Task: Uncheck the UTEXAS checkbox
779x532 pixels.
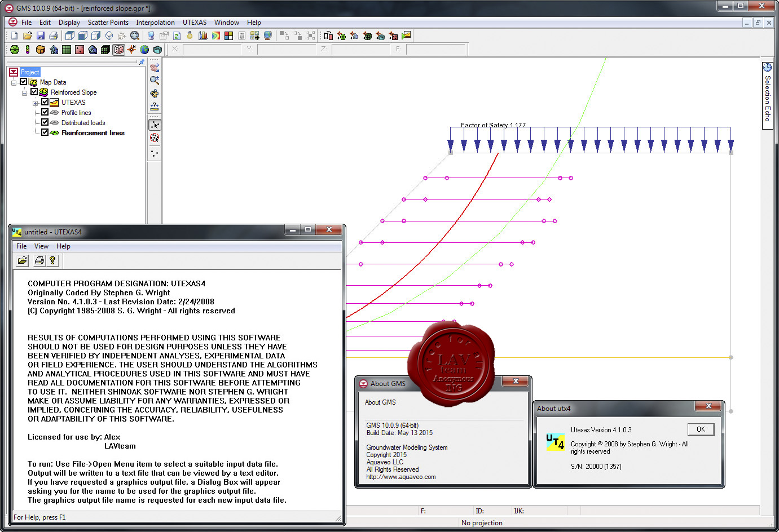Action: click(x=45, y=102)
